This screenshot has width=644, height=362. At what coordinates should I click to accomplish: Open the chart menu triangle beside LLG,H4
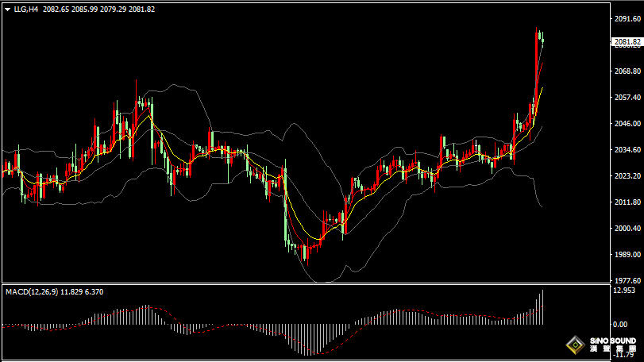tap(6, 9)
